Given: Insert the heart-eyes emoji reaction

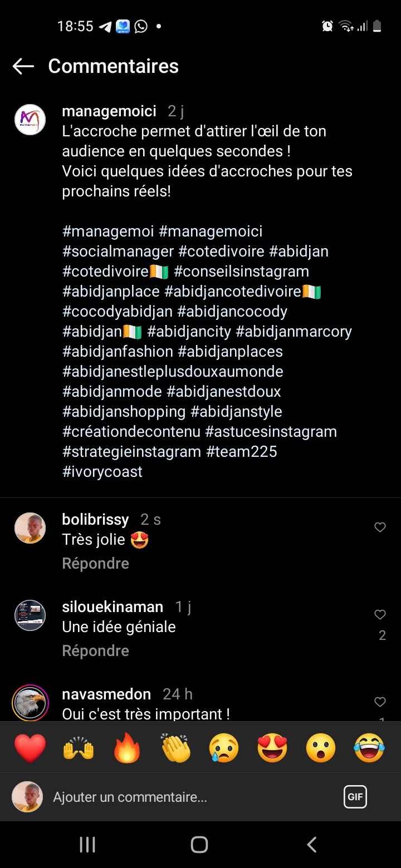Looking at the screenshot, I should [x=273, y=748].
